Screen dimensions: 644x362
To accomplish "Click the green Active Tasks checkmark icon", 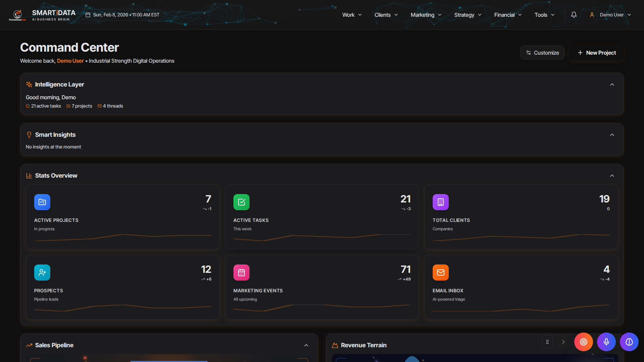I will 241,202.
